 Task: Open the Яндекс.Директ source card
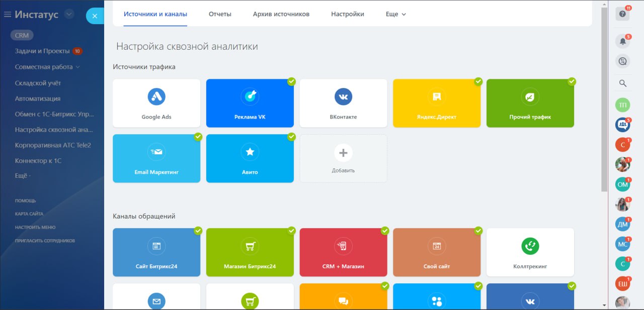tap(437, 103)
